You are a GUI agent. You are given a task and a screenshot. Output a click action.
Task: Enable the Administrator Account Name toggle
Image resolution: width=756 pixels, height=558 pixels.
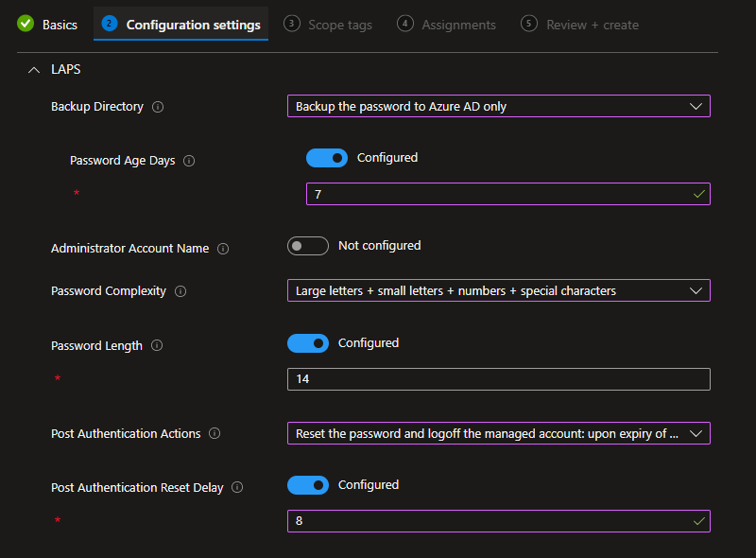pos(307,246)
